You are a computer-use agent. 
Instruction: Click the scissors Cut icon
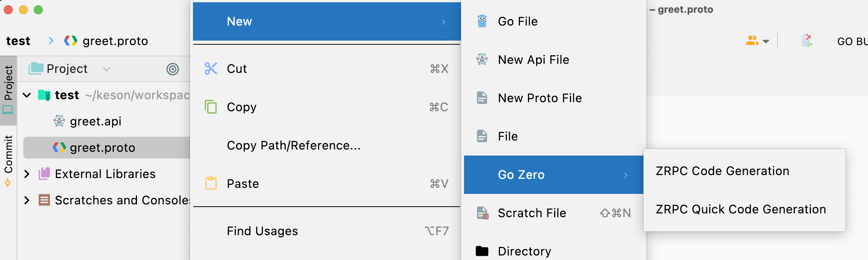(211, 68)
